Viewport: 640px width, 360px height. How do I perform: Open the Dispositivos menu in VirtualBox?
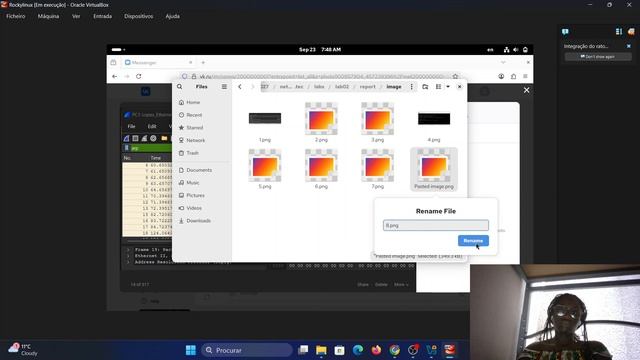[x=139, y=16]
